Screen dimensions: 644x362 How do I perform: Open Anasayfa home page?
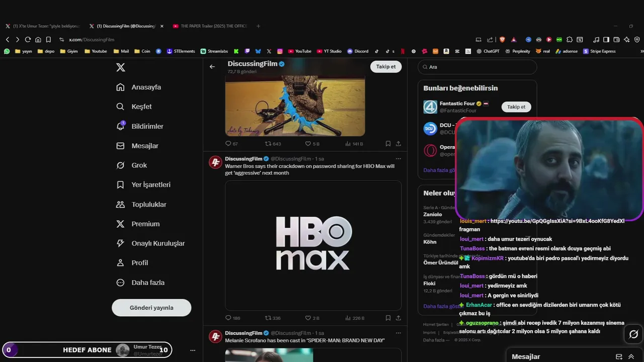pos(139,87)
